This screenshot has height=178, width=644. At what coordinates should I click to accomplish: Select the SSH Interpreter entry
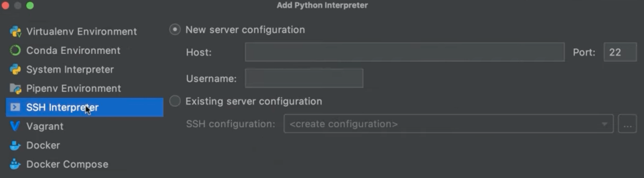[84, 107]
